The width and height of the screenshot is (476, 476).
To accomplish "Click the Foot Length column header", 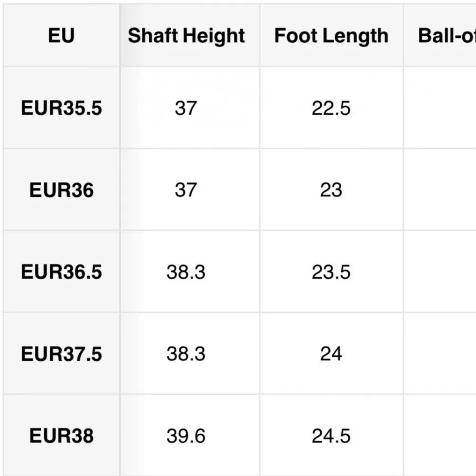I will pos(331,36).
